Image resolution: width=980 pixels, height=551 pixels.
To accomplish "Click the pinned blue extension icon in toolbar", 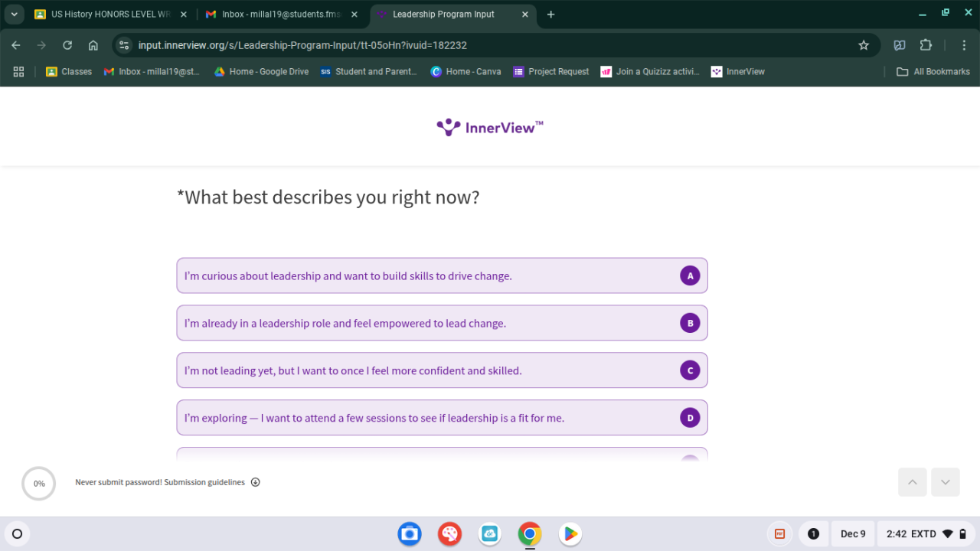I will pyautogui.click(x=900, y=45).
